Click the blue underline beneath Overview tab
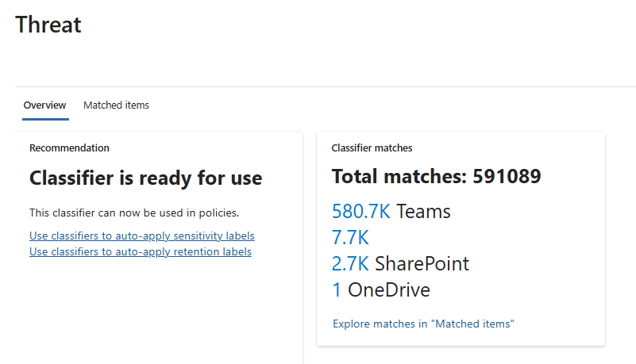Screen dimensions: 636x364 (x=45, y=119)
